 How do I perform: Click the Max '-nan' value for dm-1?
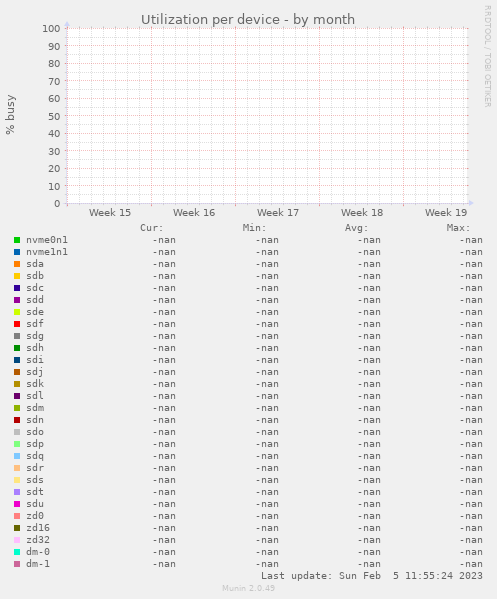click(471, 564)
